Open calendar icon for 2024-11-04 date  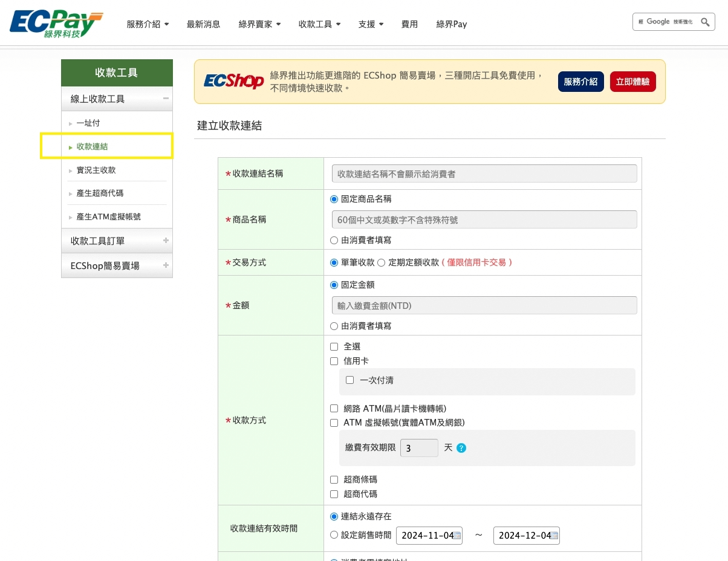click(x=457, y=535)
